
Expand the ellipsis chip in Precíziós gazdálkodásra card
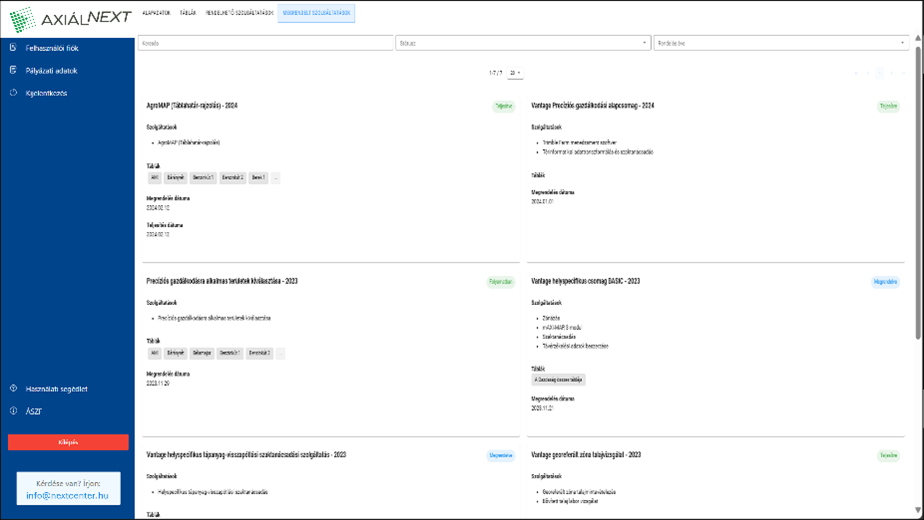pyautogui.click(x=280, y=353)
